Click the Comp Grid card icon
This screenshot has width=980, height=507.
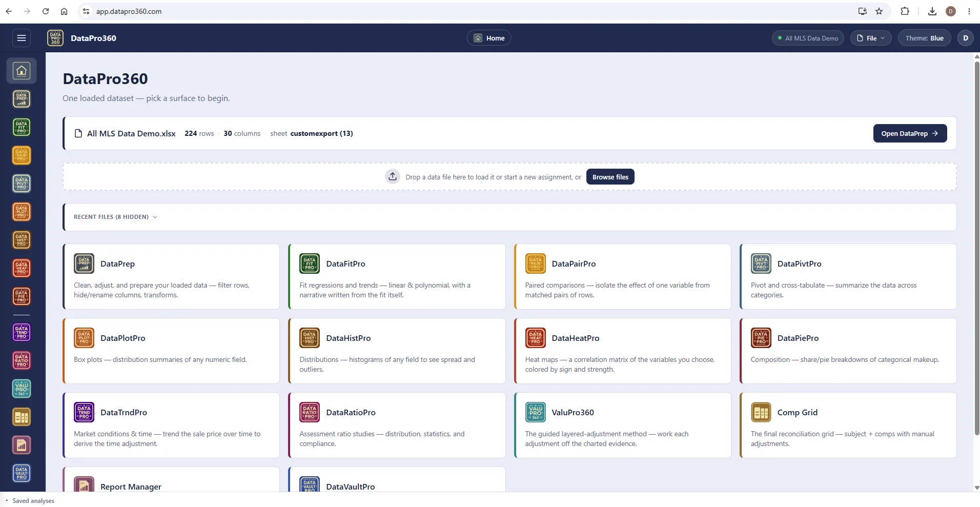pos(761,412)
